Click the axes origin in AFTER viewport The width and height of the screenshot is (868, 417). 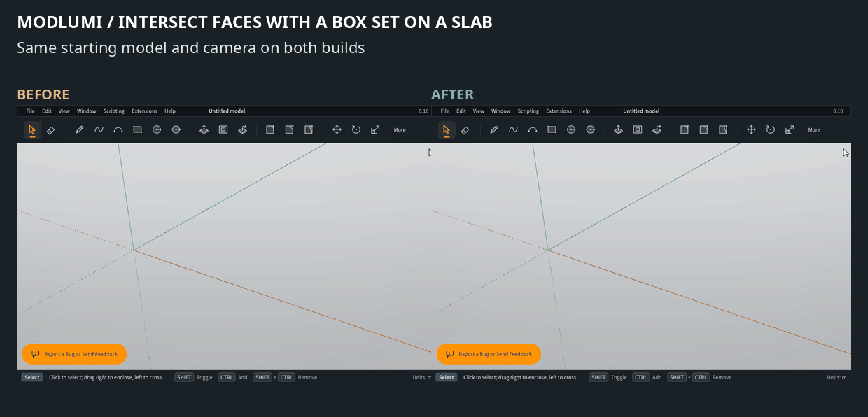click(548, 250)
